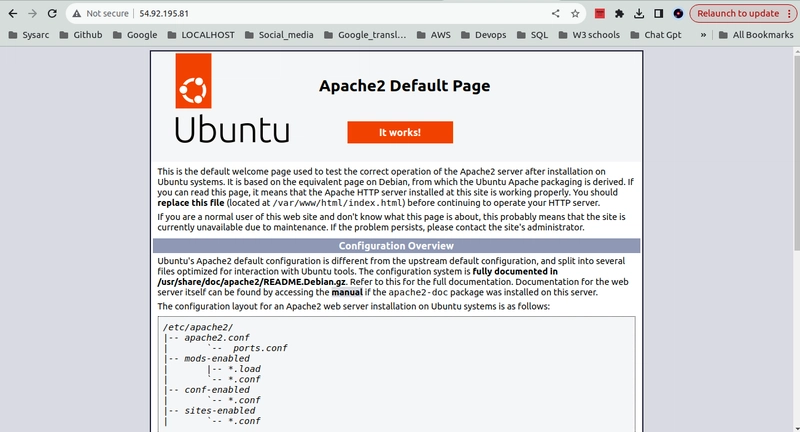Click the Apache2 Default Page heading
The height and width of the screenshot is (432, 800).
coord(405,85)
